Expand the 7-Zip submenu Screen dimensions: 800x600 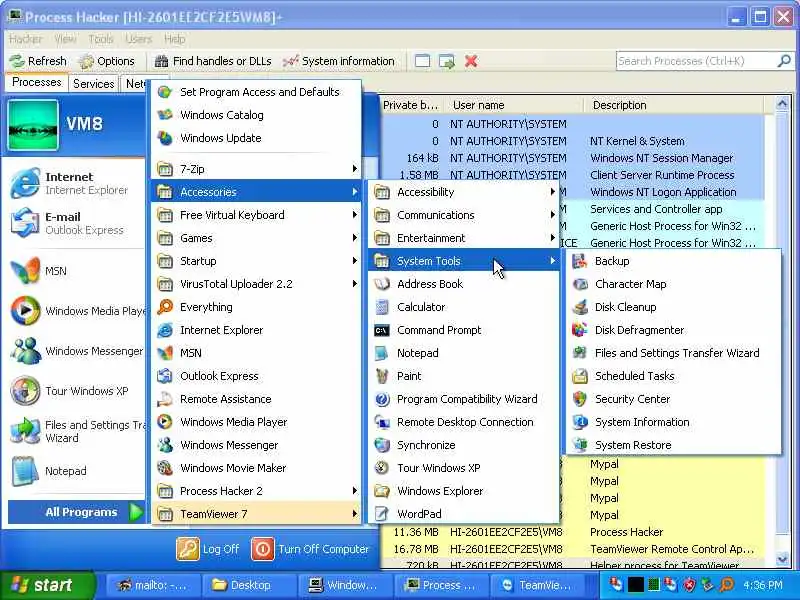[x=256, y=169]
